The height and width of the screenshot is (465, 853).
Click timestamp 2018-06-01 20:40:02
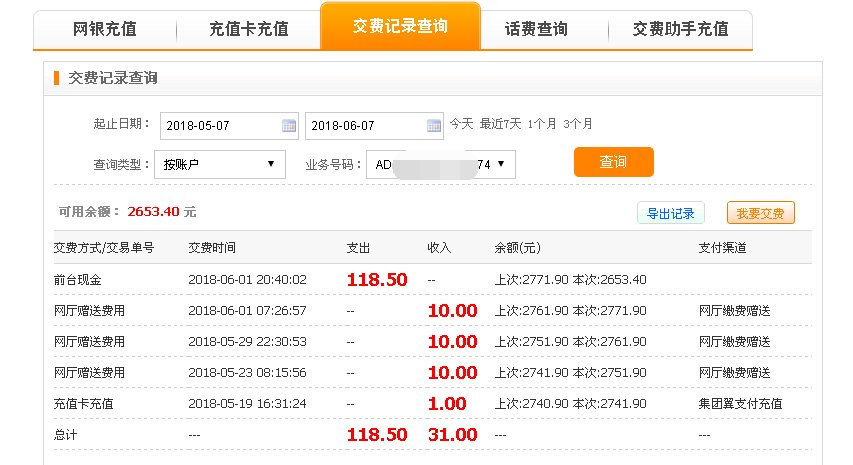pos(247,280)
